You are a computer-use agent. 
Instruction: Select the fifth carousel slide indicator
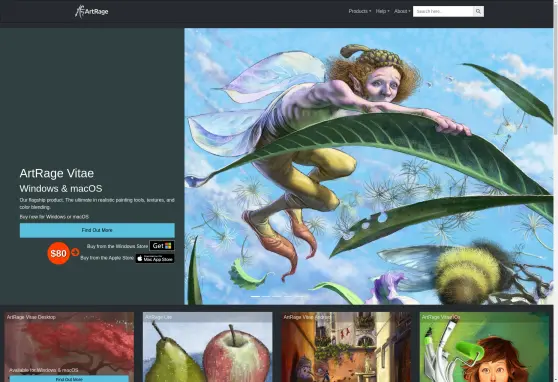point(299,296)
